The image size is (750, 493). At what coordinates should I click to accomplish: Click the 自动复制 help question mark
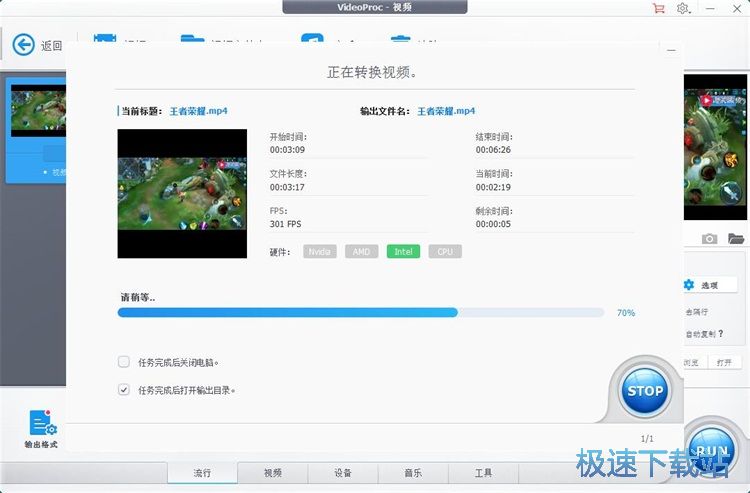click(x=720, y=333)
